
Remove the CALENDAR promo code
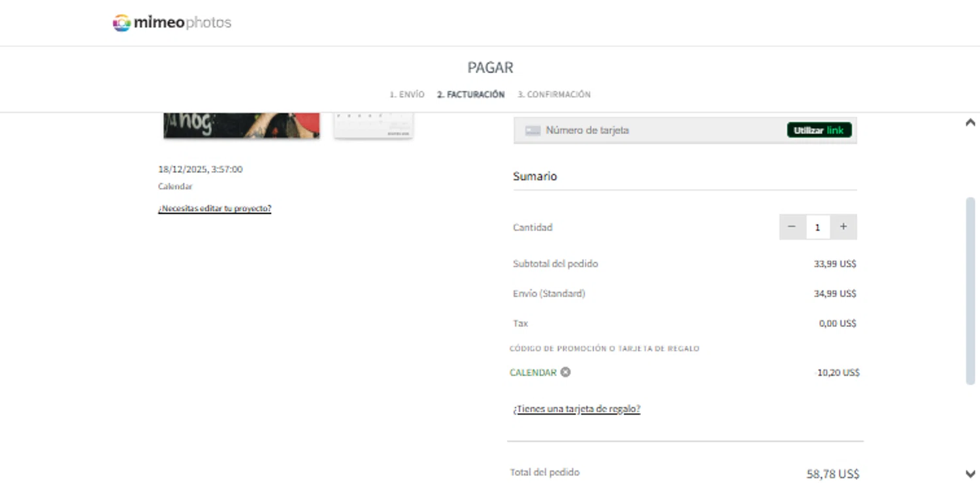566,372
